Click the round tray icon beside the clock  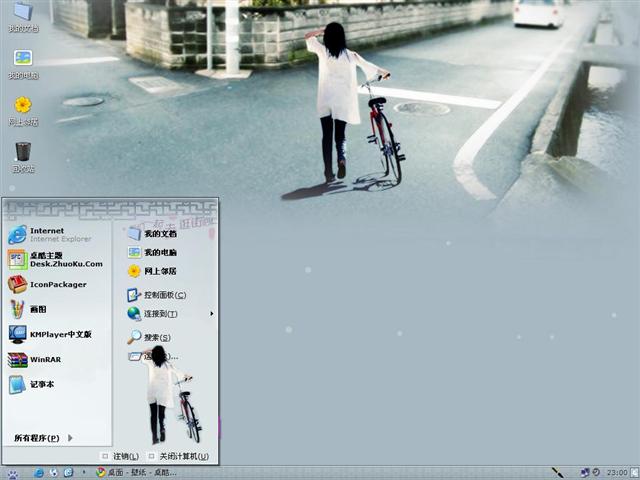596,472
